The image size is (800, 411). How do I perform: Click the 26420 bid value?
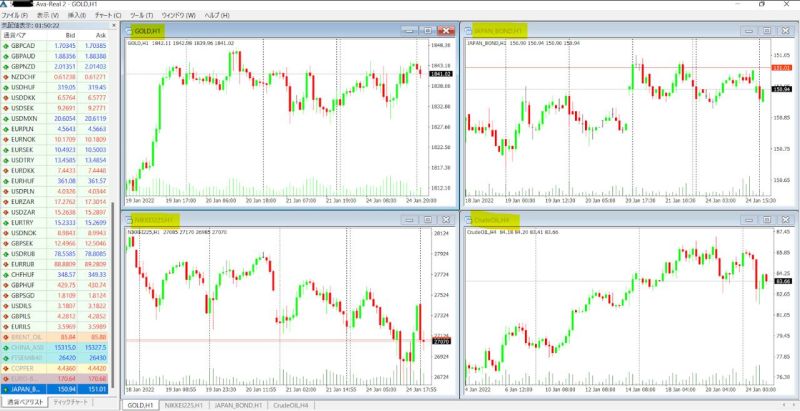click(x=68, y=358)
